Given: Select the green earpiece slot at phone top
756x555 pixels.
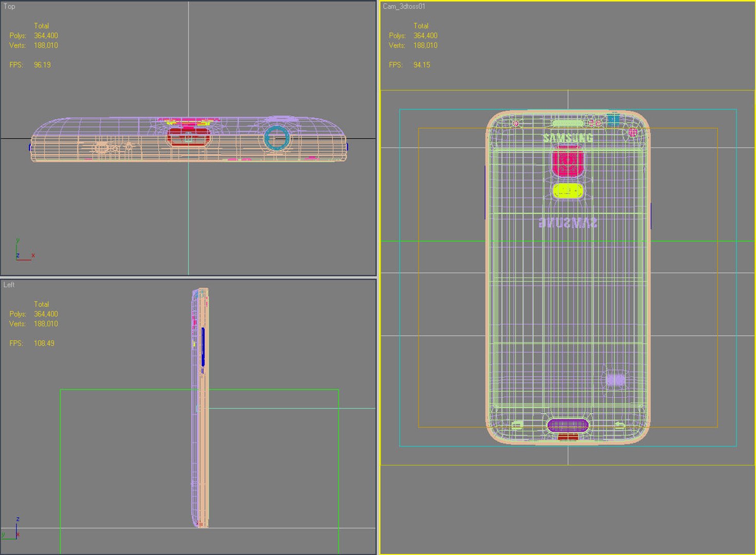Looking at the screenshot, I should pyautogui.click(x=568, y=123).
